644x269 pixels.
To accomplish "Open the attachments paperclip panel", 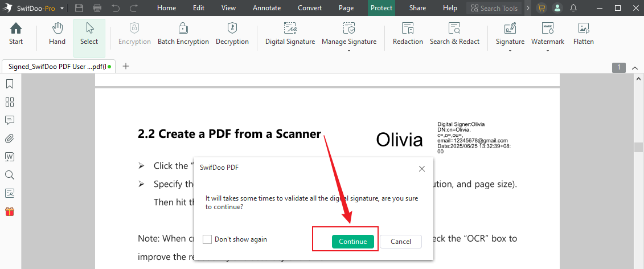I will pos(10,138).
